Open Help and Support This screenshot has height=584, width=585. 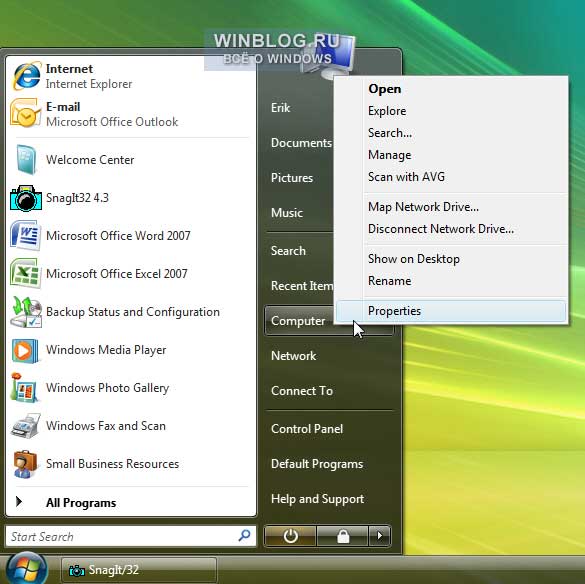[317, 499]
